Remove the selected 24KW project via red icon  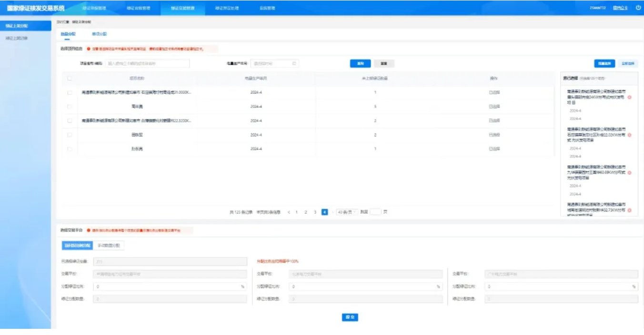tap(630, 97)
